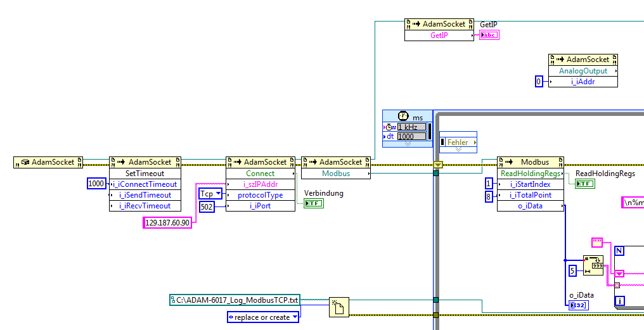This screenshot has width=644, height=330.
Task: Click the i_iAddr terminal
Action: tap(583, 82)
